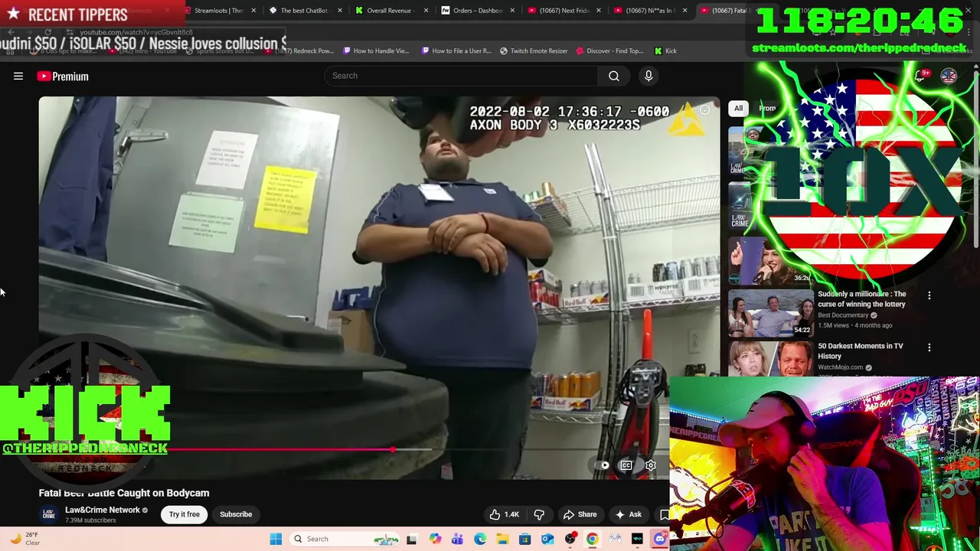
Task: Open 50 Darkest Moments in TV History video
Action: point(861,351)
